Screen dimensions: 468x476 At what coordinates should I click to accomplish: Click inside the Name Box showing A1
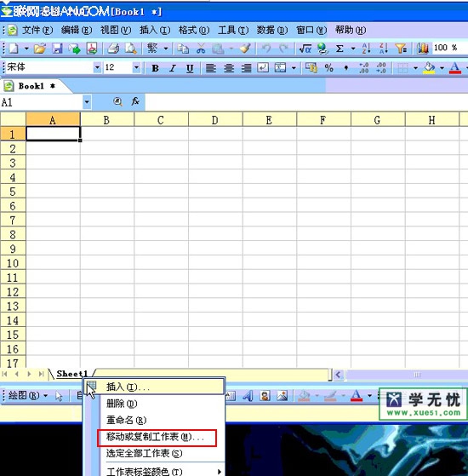coord(41,102)
